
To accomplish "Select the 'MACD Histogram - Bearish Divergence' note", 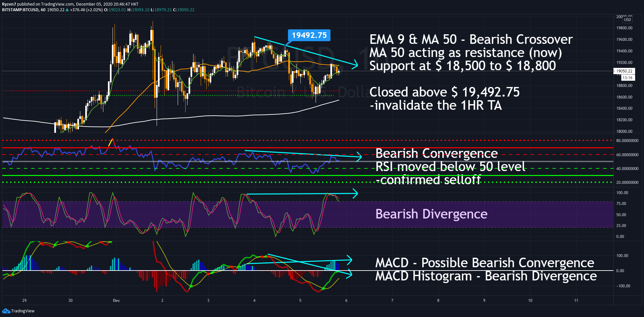I will pos(486,276).
